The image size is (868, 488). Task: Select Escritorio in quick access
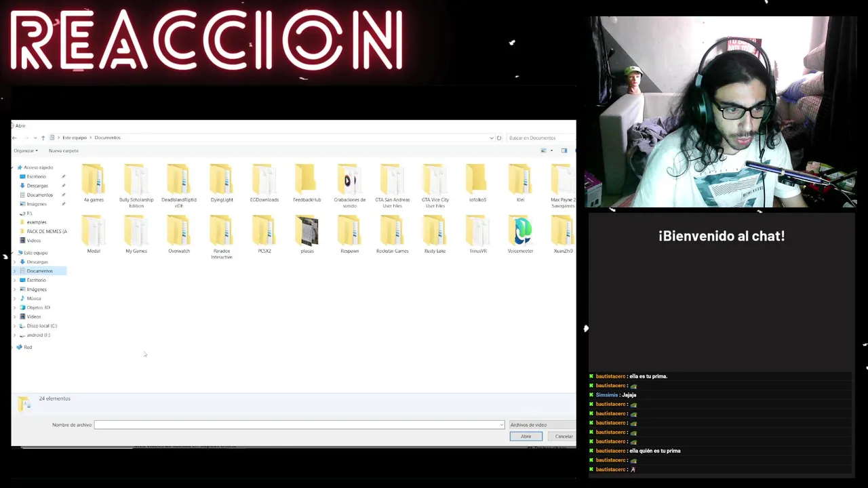[37, 176]
